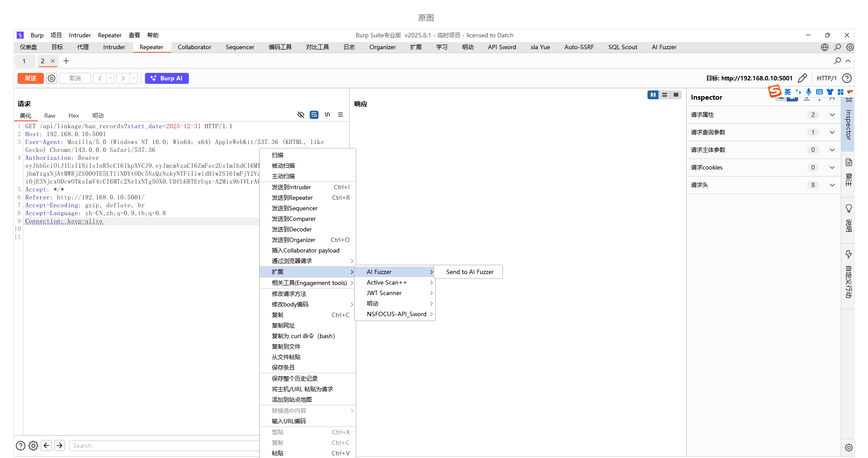Select the stacked horizontal layout toggle
This screenshot has width=868, height=458.
(x=665, y=95)
